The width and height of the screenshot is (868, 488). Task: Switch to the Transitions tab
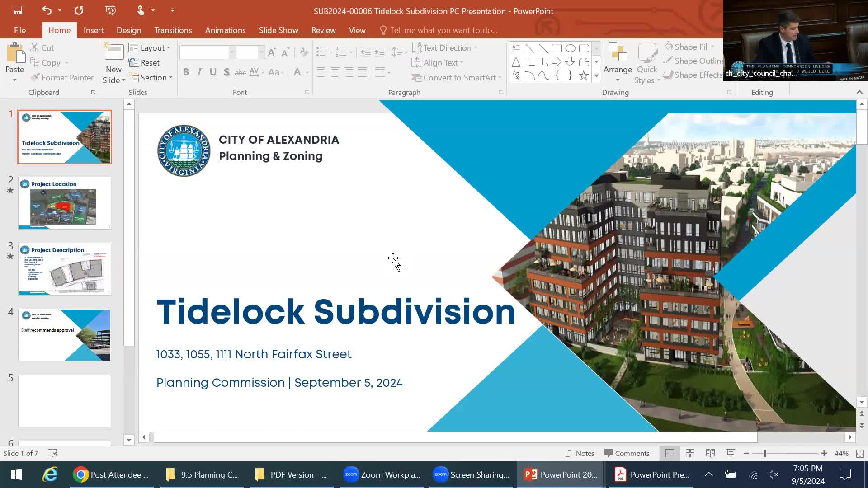point(173,30)
